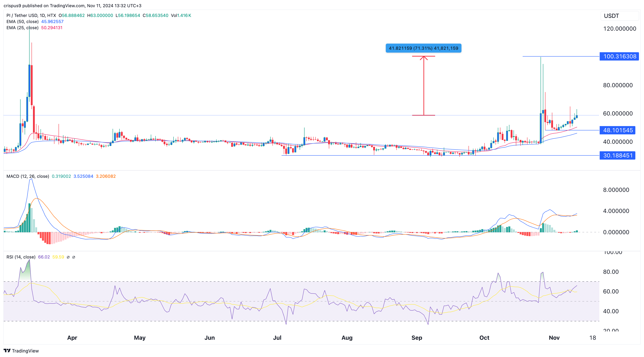Image resolution: width=644 pixels, height=357 pixels.
Task: Click the Apr label on time axis
Action: coord(72,338)
